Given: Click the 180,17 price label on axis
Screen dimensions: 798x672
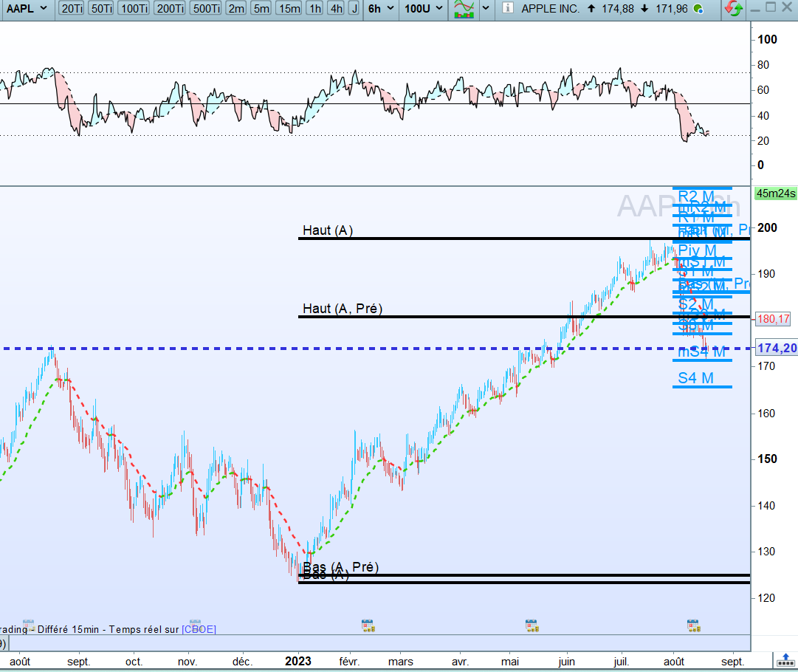Looking at the screenshot, I should tap(773, 319).
